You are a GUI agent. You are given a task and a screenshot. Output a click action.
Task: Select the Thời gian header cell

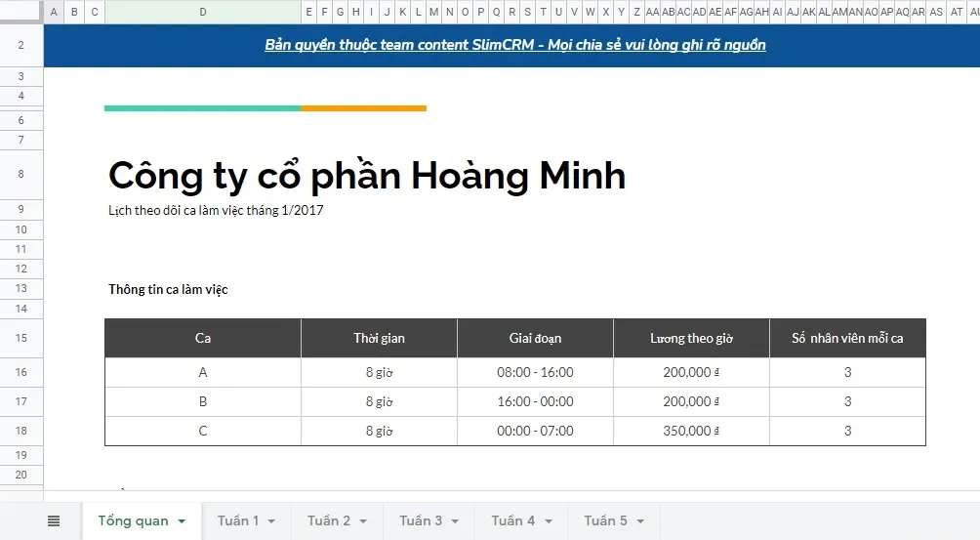(380, 338)
